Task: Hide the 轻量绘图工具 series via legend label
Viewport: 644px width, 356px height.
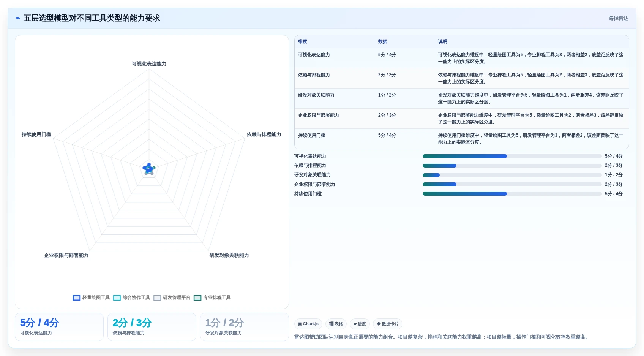Action: point(96,298)
